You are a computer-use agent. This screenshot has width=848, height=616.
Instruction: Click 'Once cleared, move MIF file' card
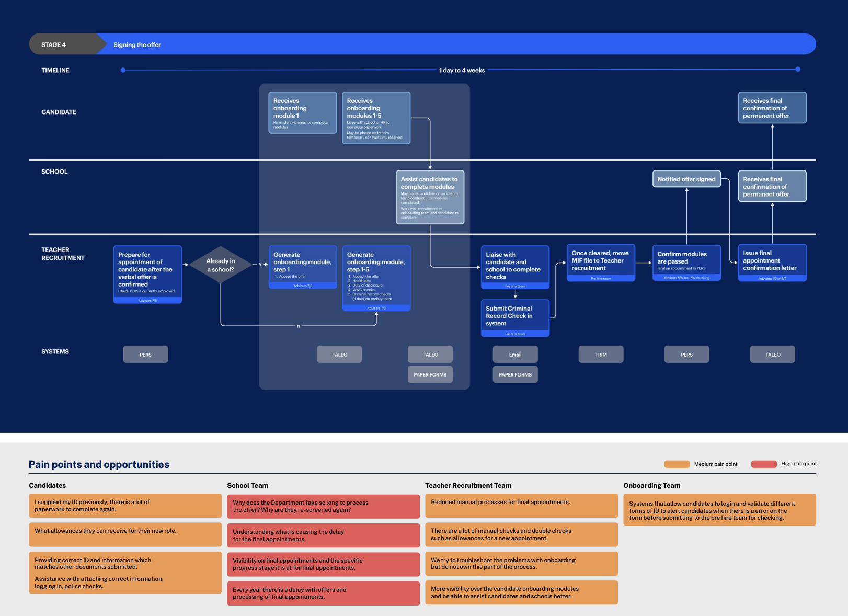click(x=601, y=263)
